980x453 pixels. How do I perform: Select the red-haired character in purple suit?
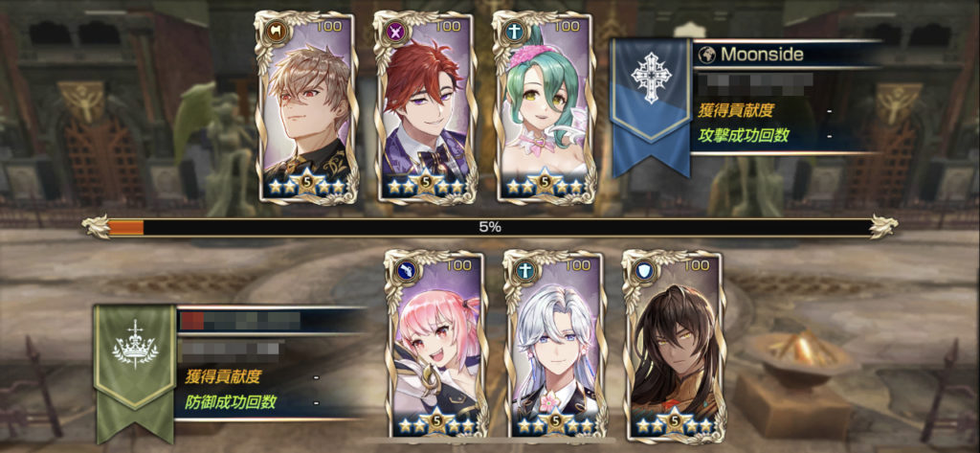pos(426,107)
